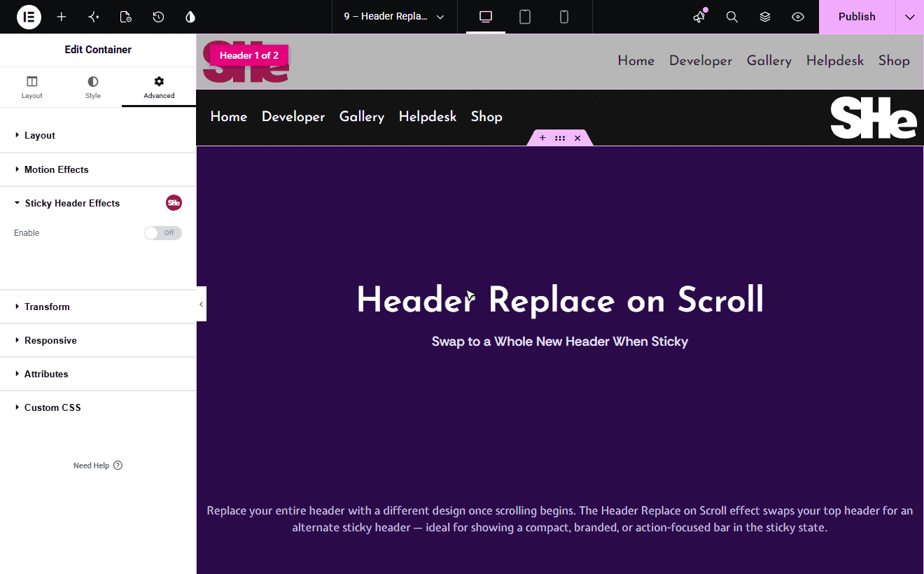Open the page selector '9 – Header Repla...'
This screenshot has width=924, height=574.
tap(394, 17)
